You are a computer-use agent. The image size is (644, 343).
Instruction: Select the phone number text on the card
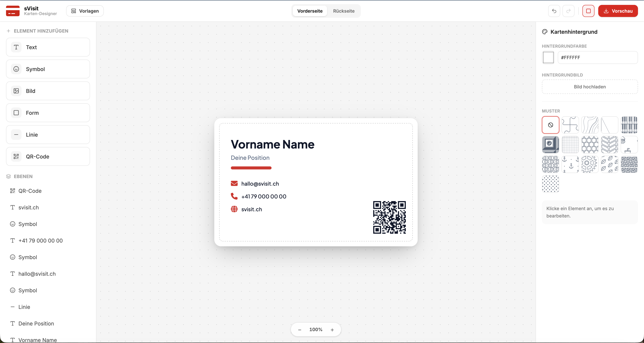coord(264,196)
